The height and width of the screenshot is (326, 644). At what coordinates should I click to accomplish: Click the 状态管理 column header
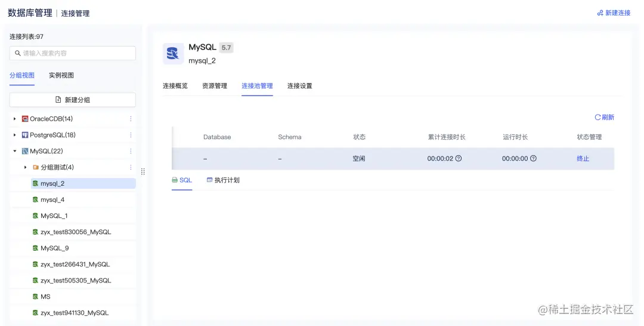(x=589, y=137)
